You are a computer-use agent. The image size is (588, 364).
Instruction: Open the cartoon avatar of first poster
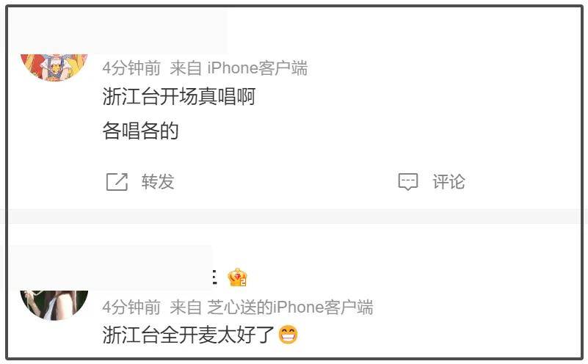(x=54, y=67)
